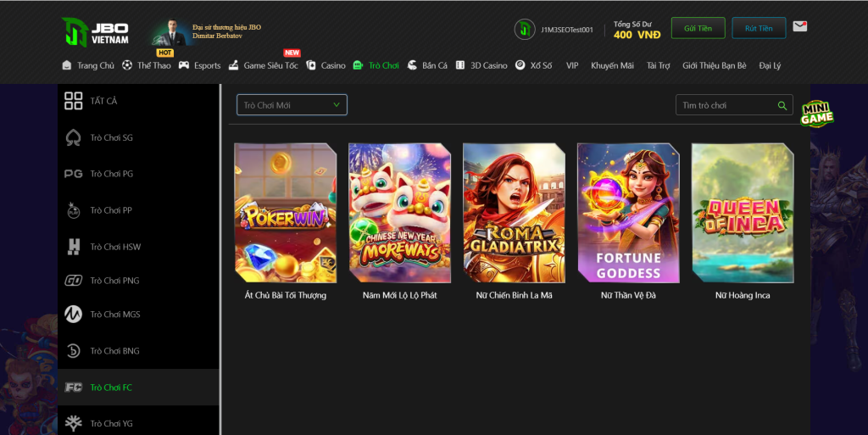868x435 pixels.
Task: Click the 400 VNĐ balance amount
Action: pos(637,35)
